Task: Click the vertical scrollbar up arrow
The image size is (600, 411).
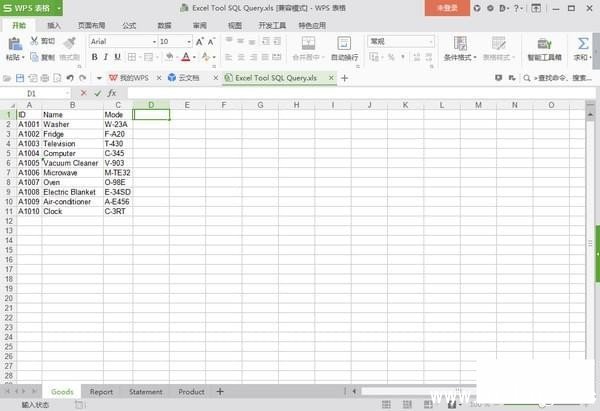Action: click(x=590, y=114)
